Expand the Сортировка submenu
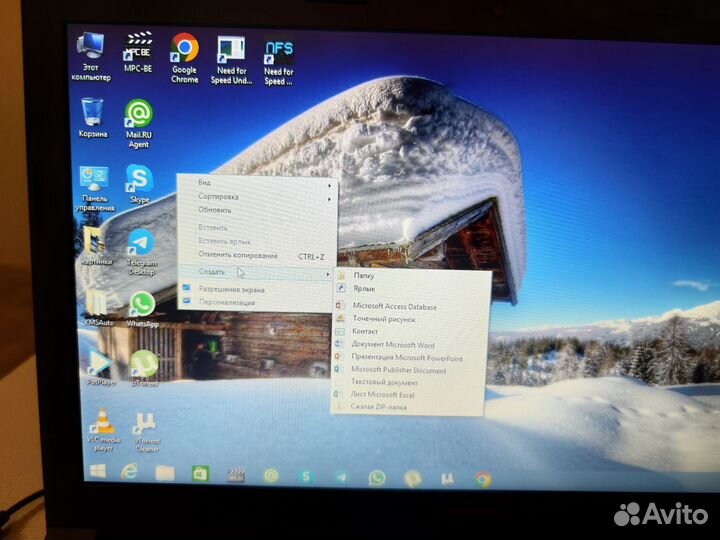The image size is (720, 540). point(256,197)
